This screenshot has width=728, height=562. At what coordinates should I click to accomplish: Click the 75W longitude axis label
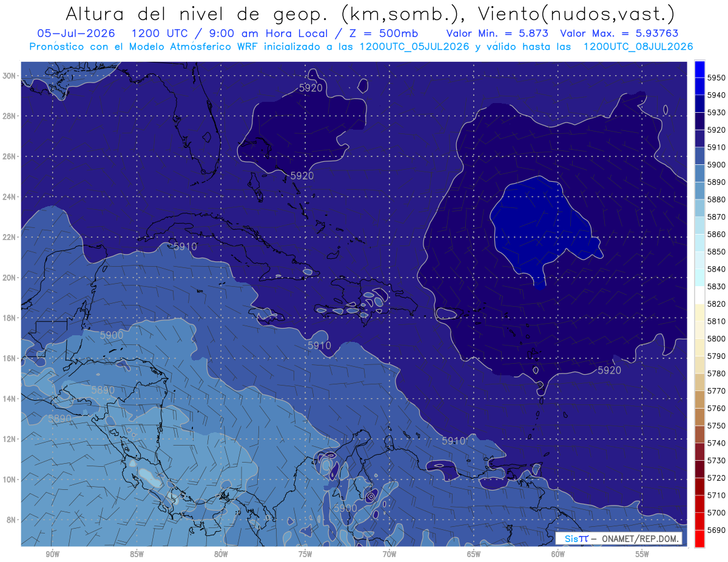(305, 554)
